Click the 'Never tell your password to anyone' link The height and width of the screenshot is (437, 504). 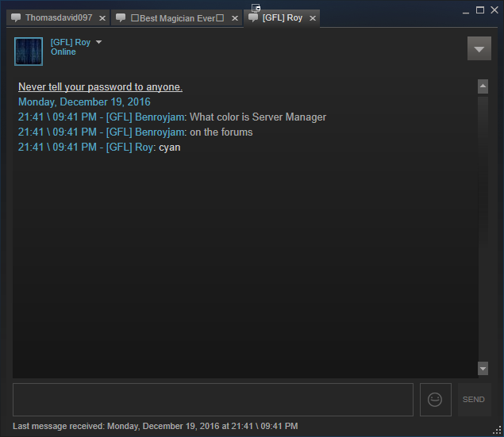click(x=100, y=87)
